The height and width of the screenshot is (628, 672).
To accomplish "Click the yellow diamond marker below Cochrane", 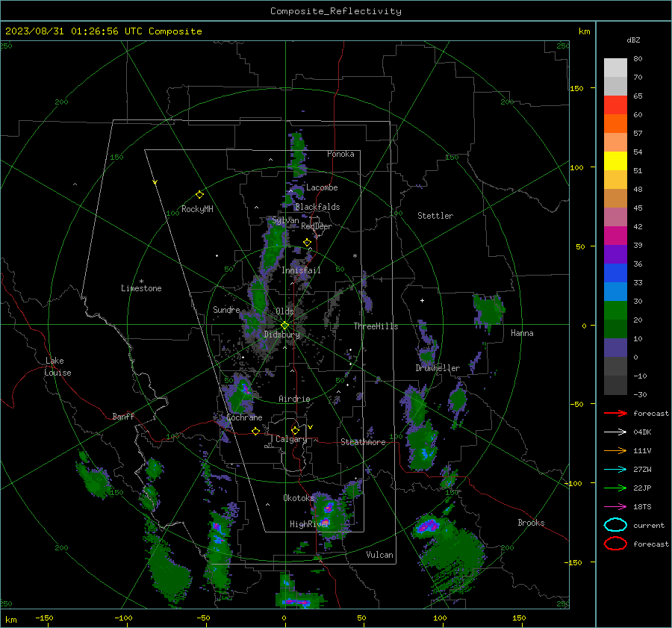I will point(256,431).
